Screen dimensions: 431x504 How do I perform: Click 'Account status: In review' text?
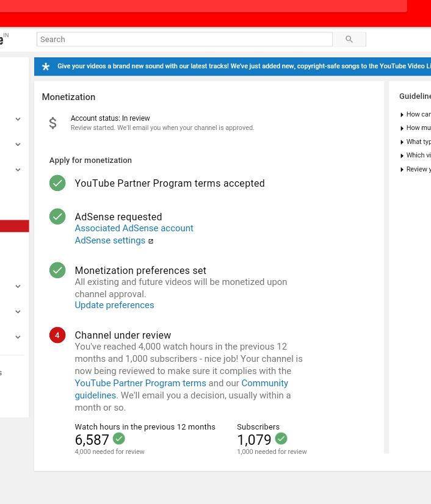(x=110, y=118)
